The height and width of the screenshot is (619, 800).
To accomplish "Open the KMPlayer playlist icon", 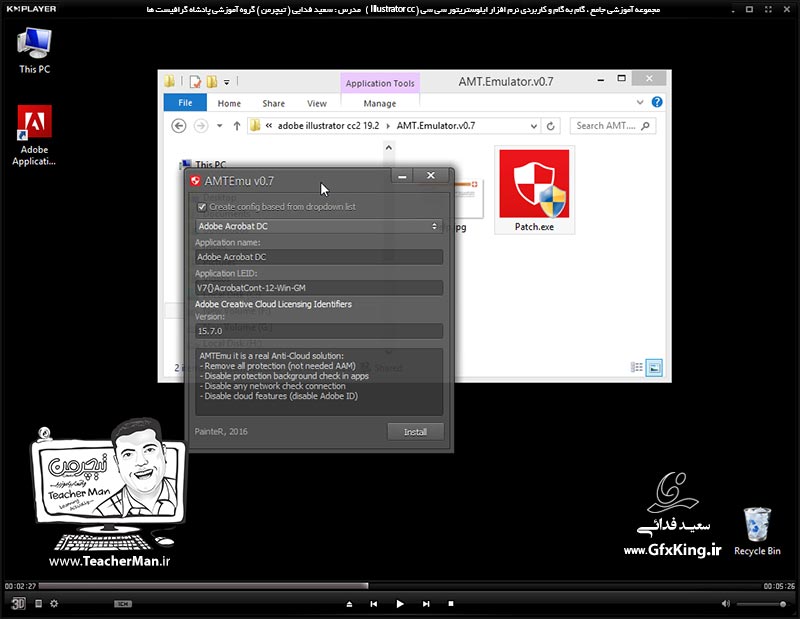I will 38,603.
